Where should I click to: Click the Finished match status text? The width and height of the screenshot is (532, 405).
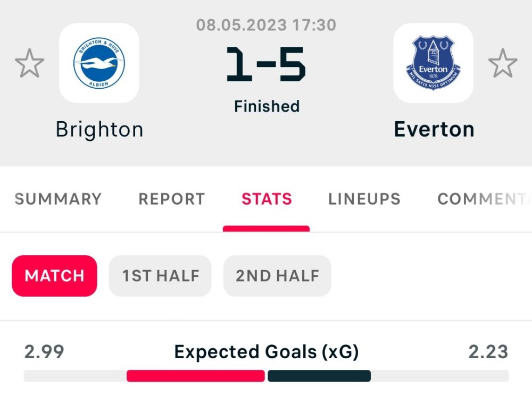(x=267, y=106)
